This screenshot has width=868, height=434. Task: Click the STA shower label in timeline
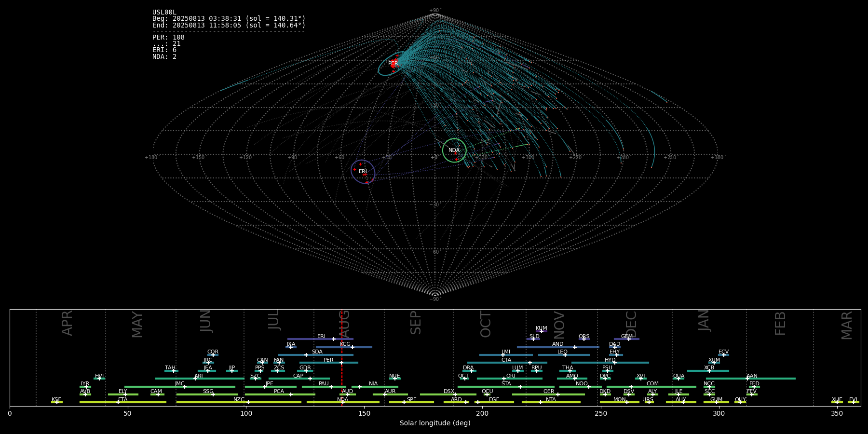tap(506, 384)
